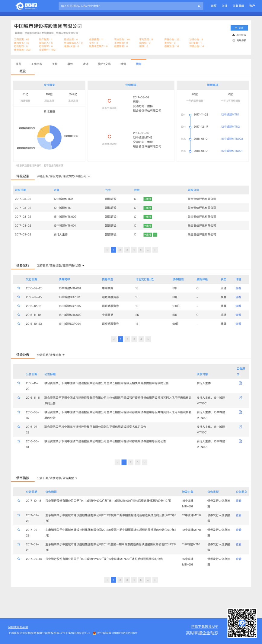The width and height of the screenshot is (262, 644).
Task: Go to page 3 of 评级记录
Action: pos(127,250)
